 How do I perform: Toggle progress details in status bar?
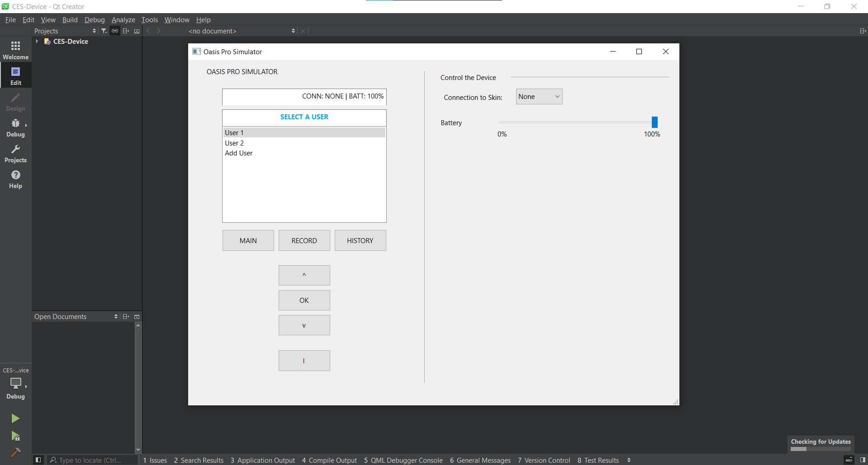[x=849, y=460]
